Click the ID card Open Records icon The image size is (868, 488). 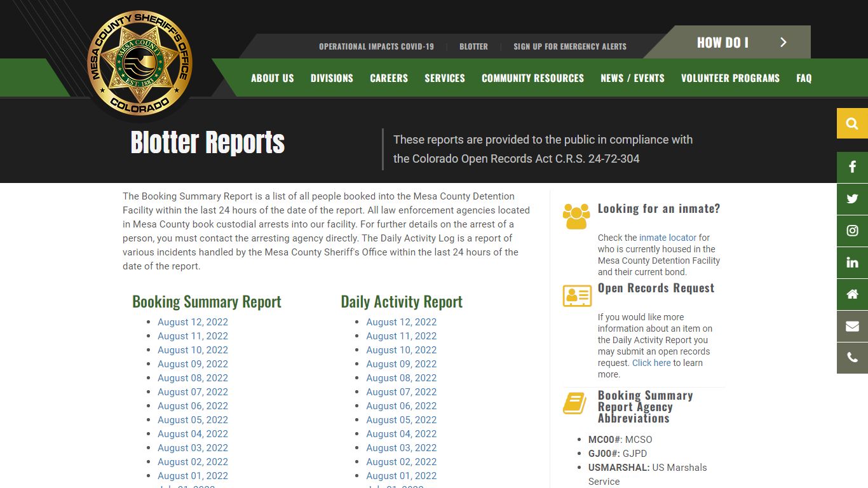click(576, 295)
